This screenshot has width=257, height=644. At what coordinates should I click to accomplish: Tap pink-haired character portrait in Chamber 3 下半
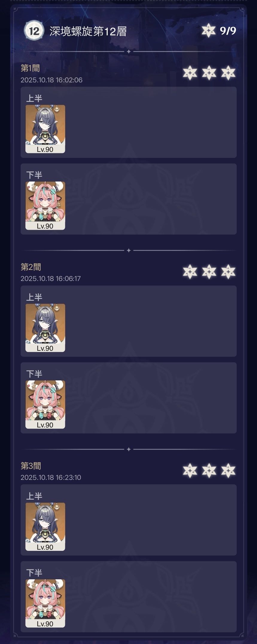click(45, 604)
